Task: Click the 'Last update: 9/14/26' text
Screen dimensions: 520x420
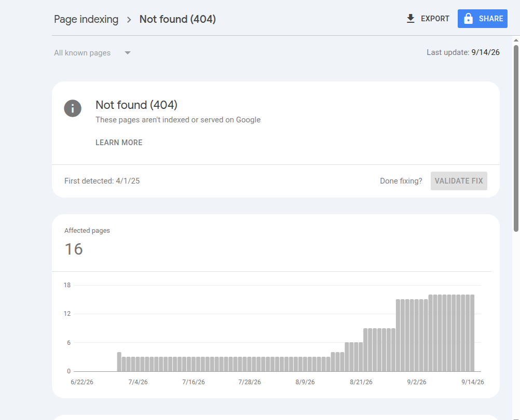Action: [463, 52]
